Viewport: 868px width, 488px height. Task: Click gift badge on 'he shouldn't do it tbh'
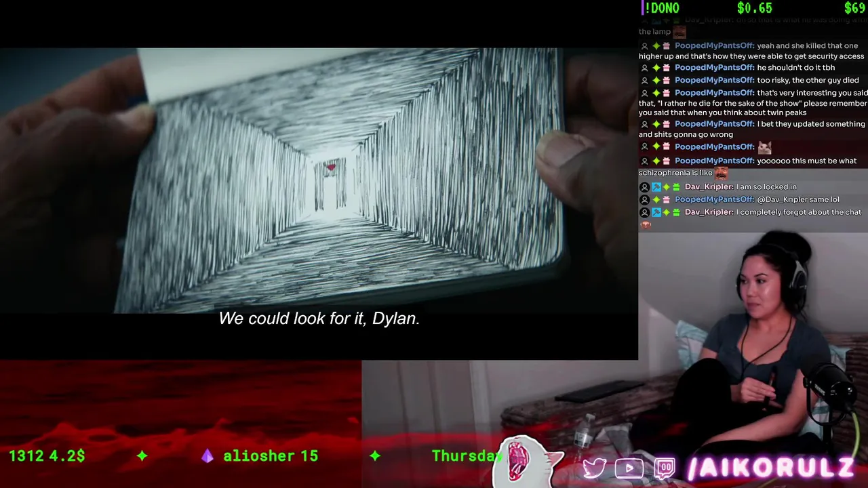coord(667,68)
